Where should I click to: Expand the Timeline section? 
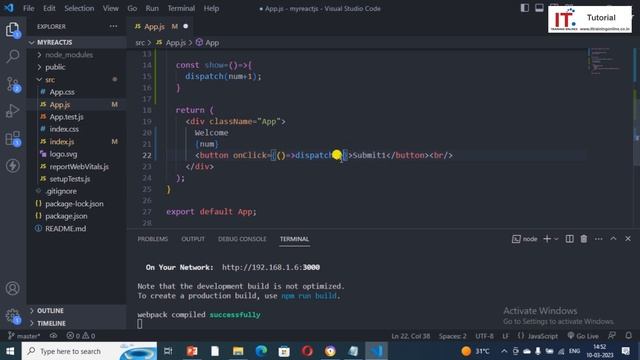77,323
